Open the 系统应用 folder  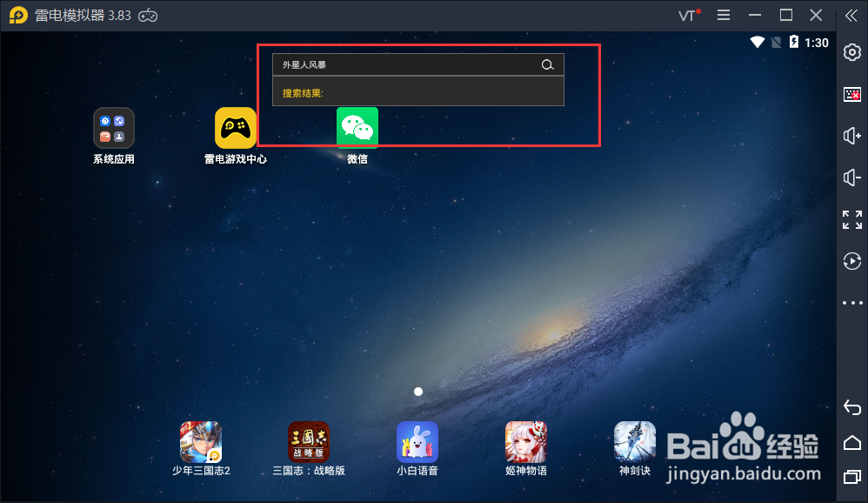point(113,128)
